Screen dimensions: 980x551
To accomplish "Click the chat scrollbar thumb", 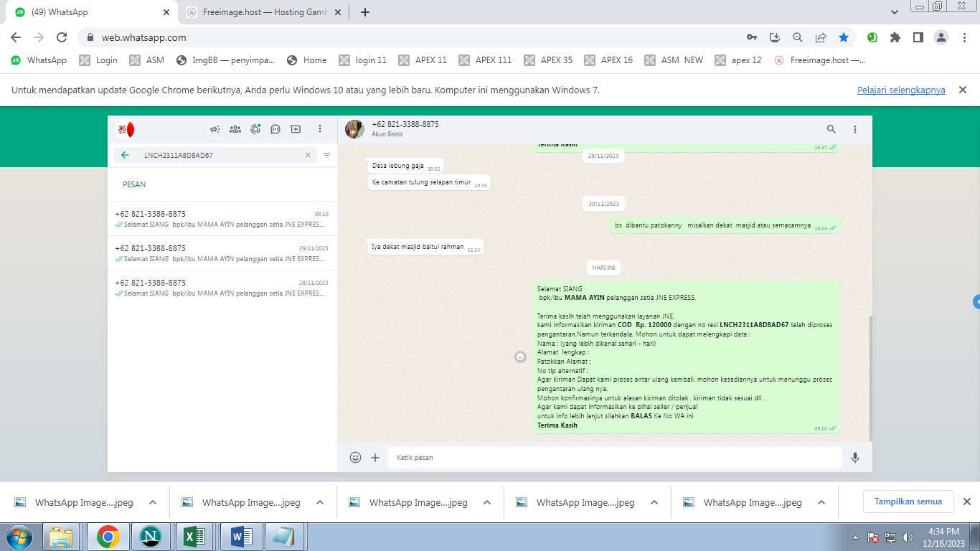I will 871,378.
